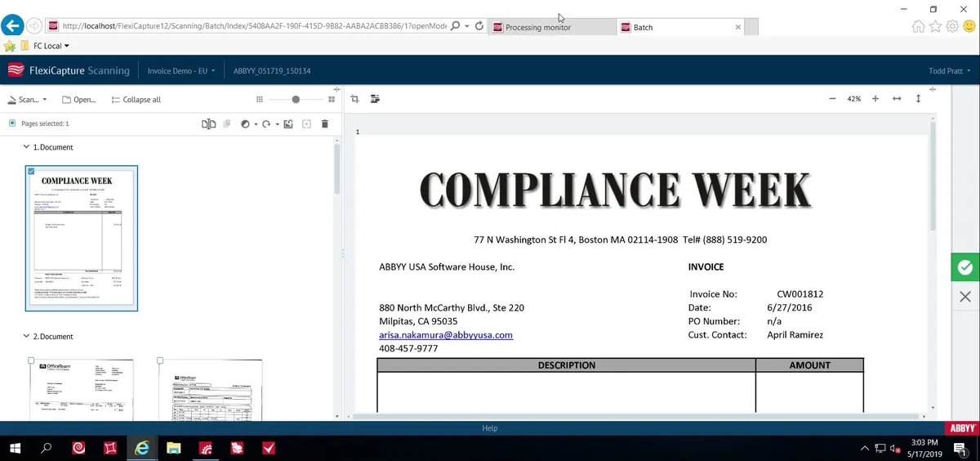Open File Explorer from the taskbar
This screenshot has width=980, height=461.
pyautogui.click(x=174, y=448)
